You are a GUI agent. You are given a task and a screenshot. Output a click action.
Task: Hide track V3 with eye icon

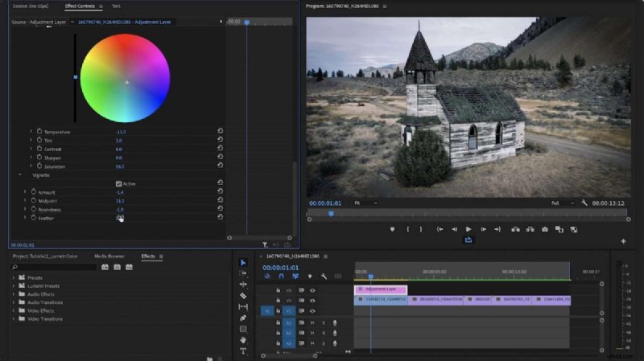click(312, 290)
